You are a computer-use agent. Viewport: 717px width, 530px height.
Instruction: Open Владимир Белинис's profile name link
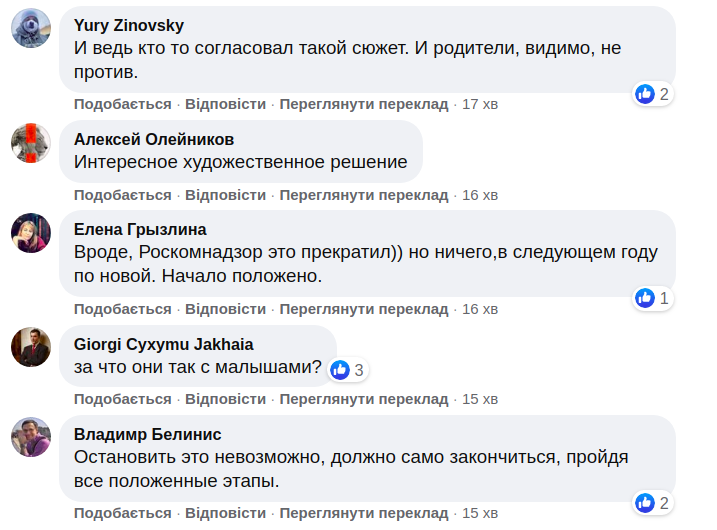click(x=148, y=434)
